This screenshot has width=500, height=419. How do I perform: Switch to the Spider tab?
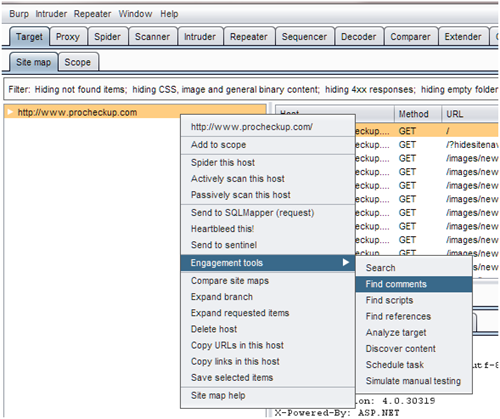click(107, 37)
